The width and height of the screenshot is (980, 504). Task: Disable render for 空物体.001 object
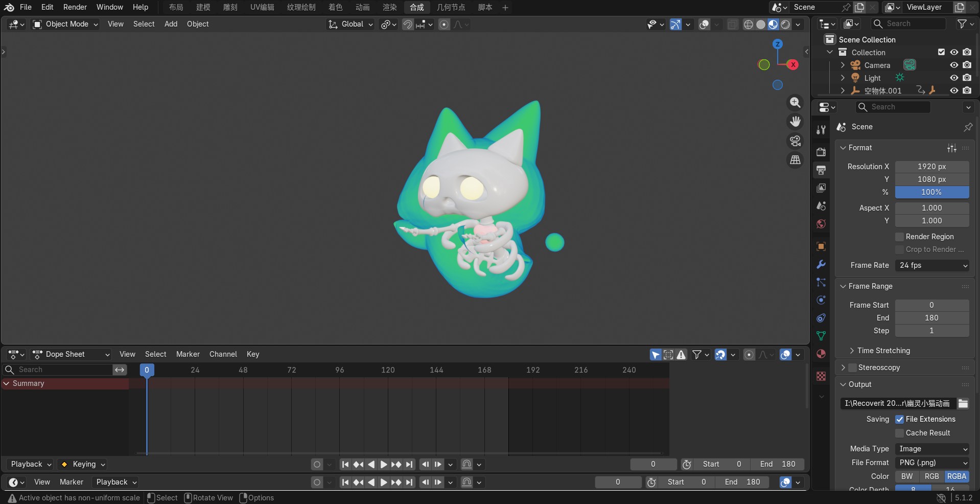[x=967, y=90]
